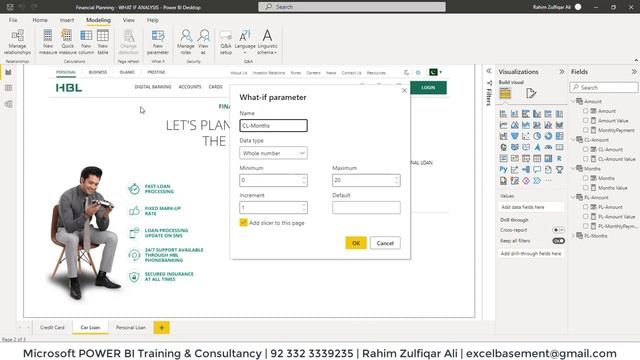
Task: Open the File menu
Action: tap(13, 20)
